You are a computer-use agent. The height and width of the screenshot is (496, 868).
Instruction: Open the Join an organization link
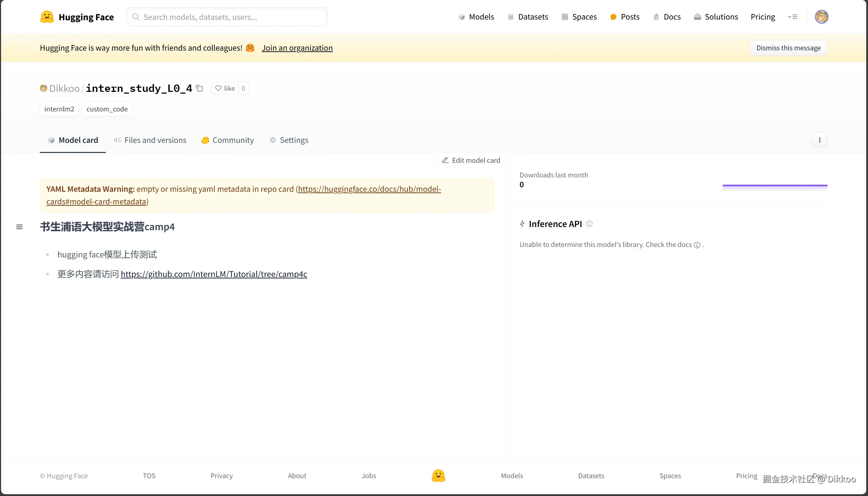297,48
